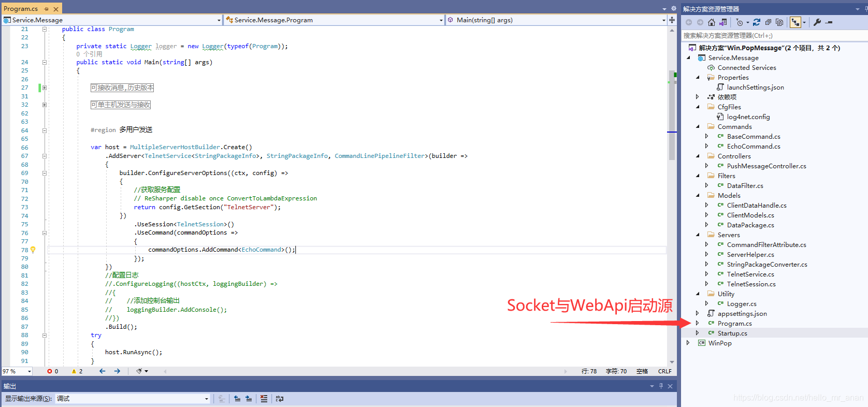Refresh the solution with the sync icon
Viewport: 868px width, 407px height.
click(x=757, y=22)
